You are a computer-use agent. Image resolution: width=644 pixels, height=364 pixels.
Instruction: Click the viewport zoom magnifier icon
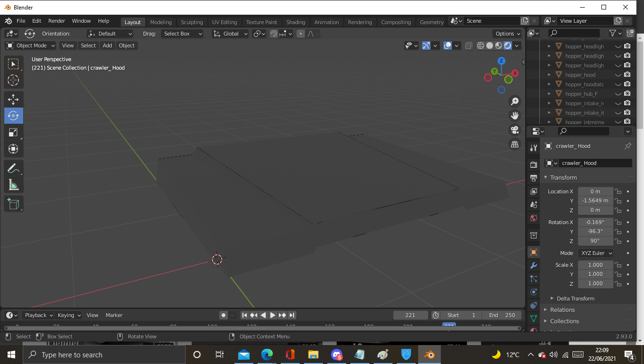(515, 101)
